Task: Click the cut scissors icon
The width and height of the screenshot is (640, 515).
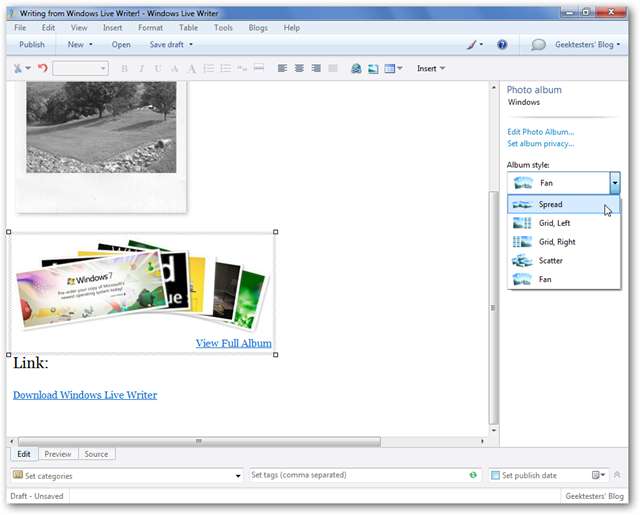Action: coord(19,69)
